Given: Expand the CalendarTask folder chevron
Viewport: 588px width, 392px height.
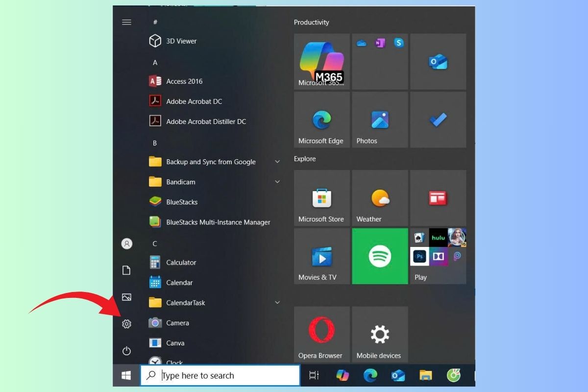Looking at the screenshot, I should coord(277,303).
